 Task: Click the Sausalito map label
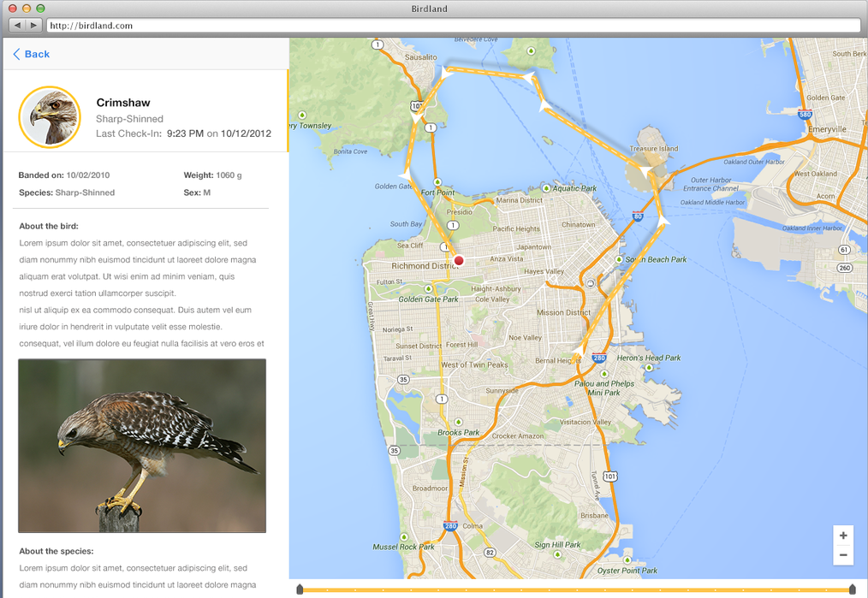click(420, 57)
